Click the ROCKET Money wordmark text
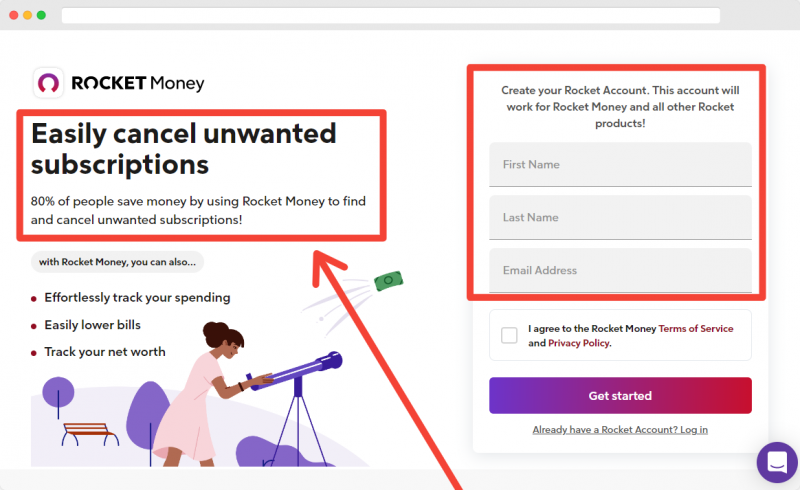800x490 pixels. tap(138, 83)
